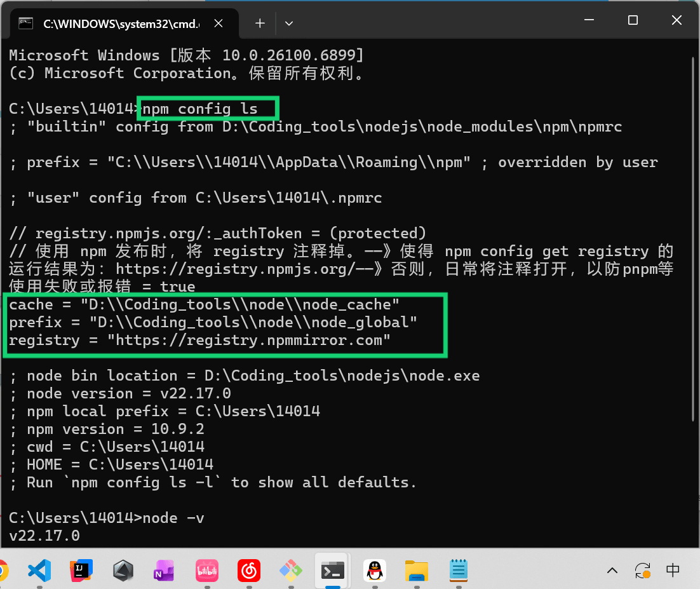Click the partially visible Chrome icon at screen edge
The height and width of the screenshot is (589, 700).
[x=3, y=571]
